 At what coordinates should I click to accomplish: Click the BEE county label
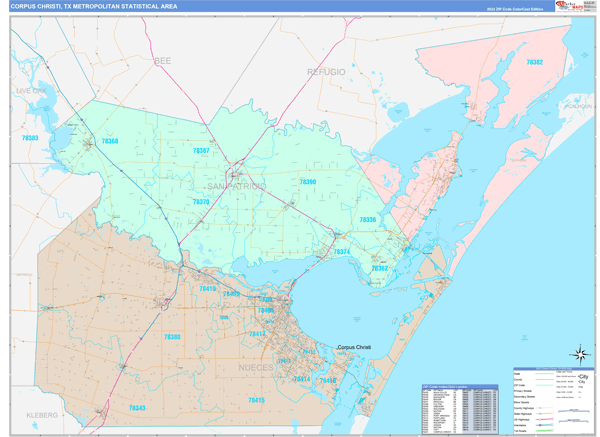tap(163, 61)
